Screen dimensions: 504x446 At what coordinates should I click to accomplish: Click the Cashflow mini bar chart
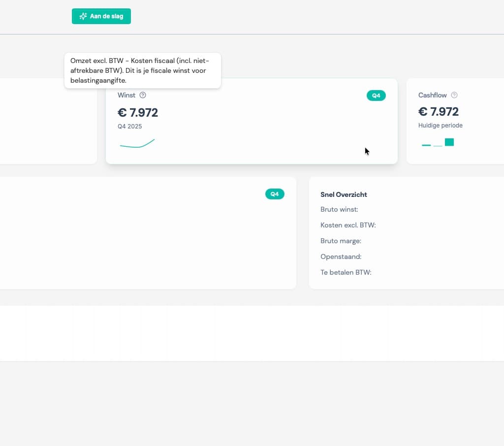[438, 143]
